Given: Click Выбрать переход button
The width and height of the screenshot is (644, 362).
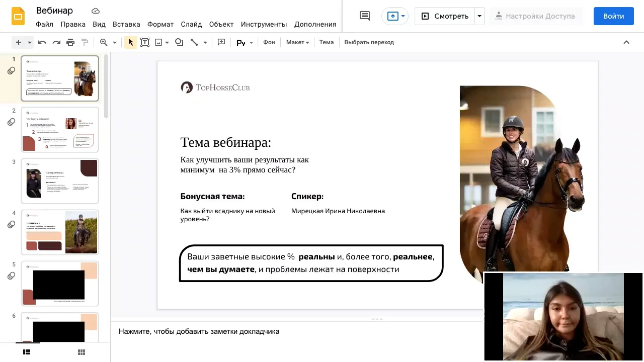Looking at the screenshot, I should (x=369, y=42).
